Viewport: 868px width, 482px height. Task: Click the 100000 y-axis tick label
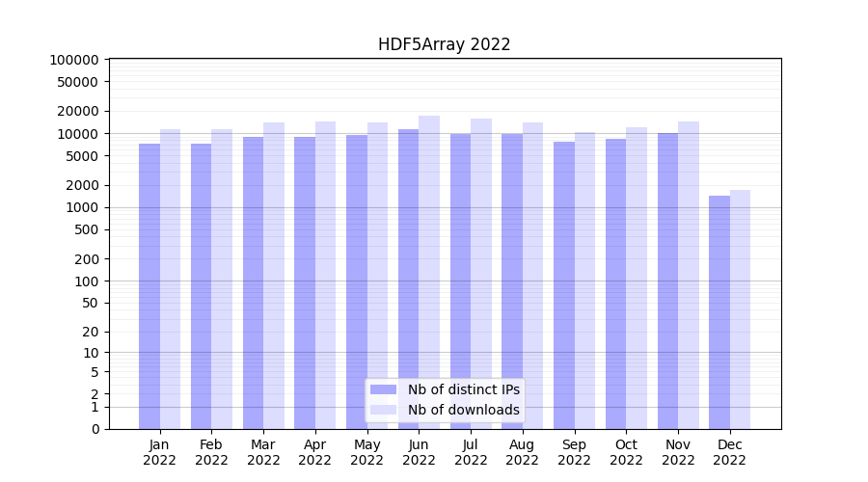(x=73, y=60)
